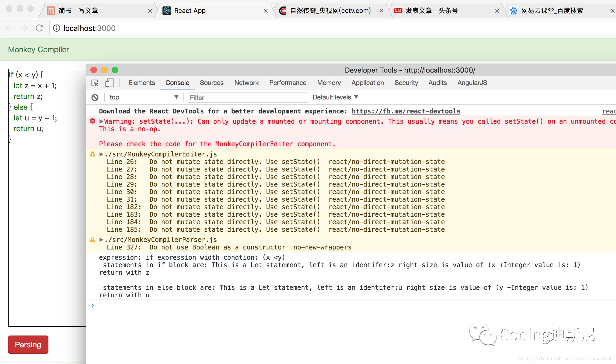Click the inspect element icon
The width and height of the screenshot is (616, 364).
click(x=96, y=83)
